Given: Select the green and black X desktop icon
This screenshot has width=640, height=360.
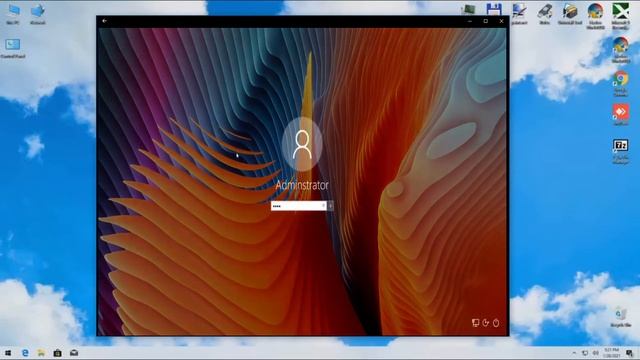Looking at the screenshot, I should (x=620, y=16).
